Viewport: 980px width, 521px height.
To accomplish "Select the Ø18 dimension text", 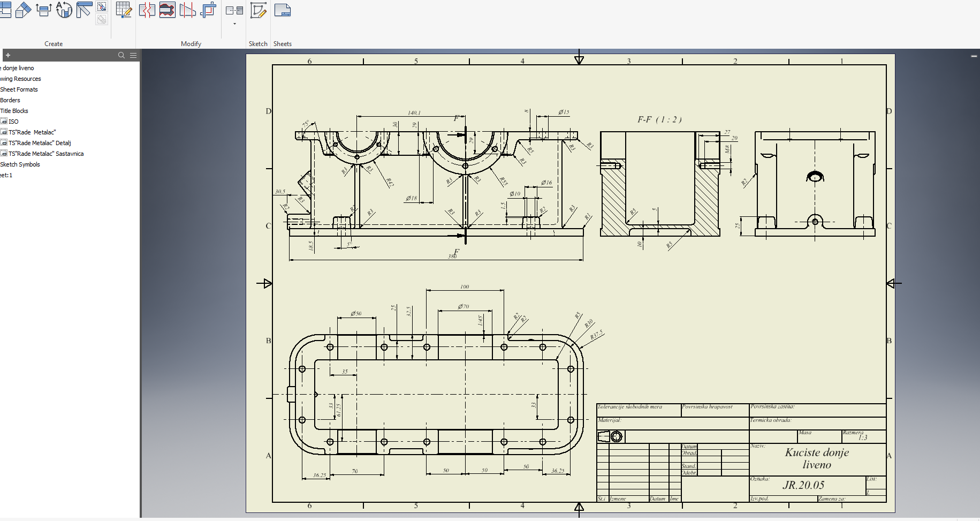I will tap(411, 198).
